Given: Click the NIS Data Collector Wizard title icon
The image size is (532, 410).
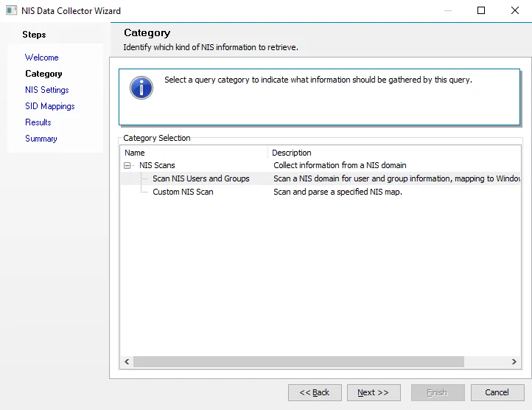Looking at the screenshot, I should [x=11, y=10].
